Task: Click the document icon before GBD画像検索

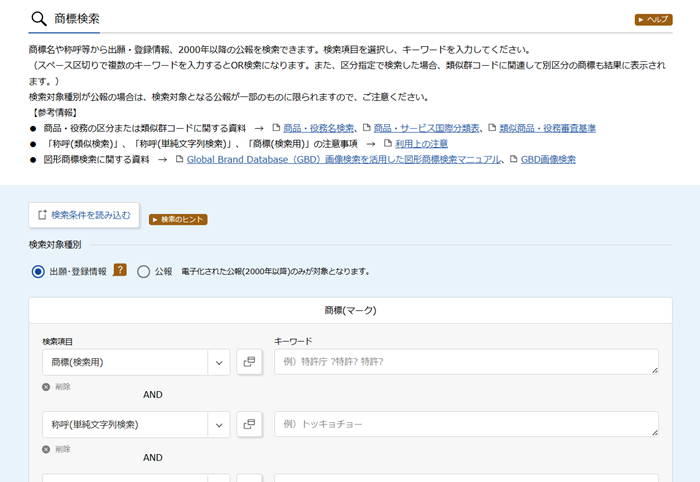Action: click(513, 159)
